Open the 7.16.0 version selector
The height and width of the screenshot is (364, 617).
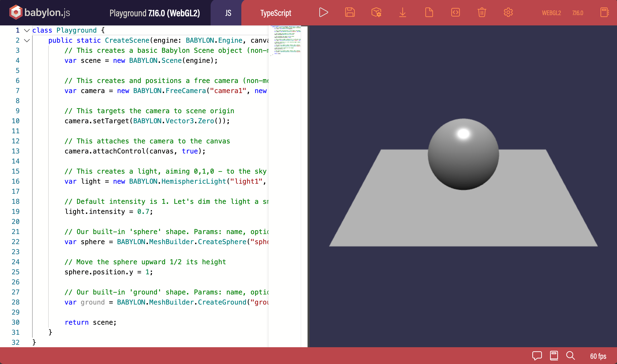(577, 13)
